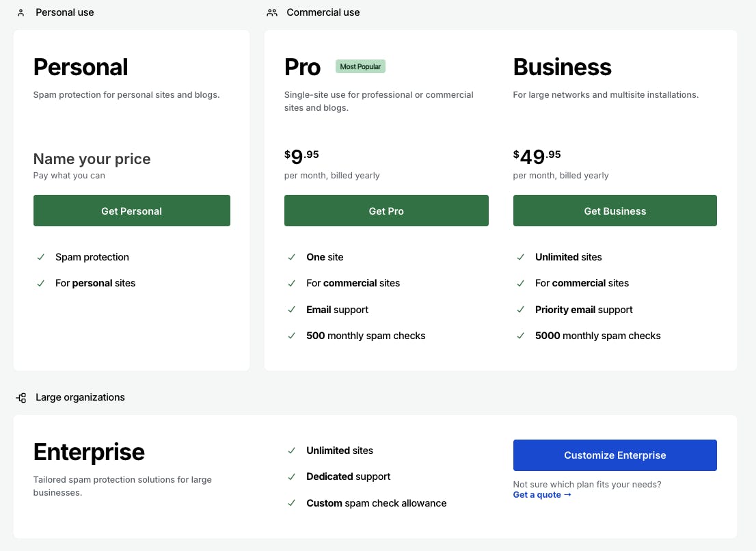Image resolution: width=756 pixels, height=551 pixels.
Task: Click the Business plan title
Action: [x=562, y=67]
